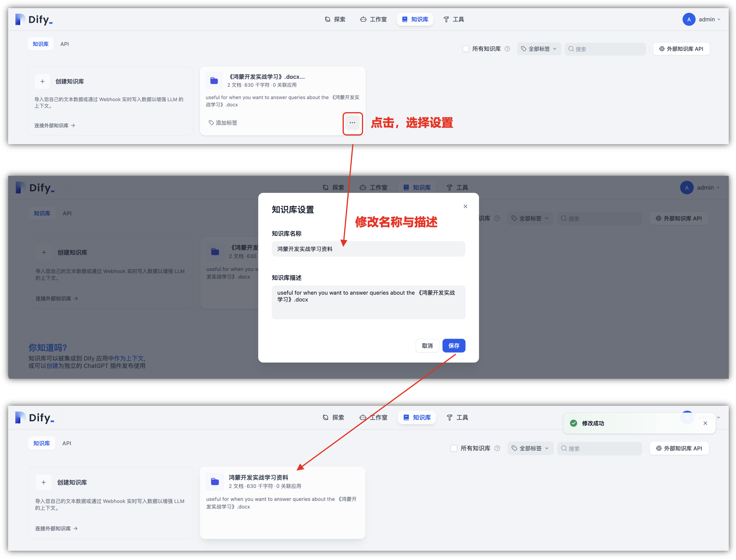The image size is (736, 560).
Task: Click 作为上下文 link in 你知道吗 section
Action: [129, 358]
